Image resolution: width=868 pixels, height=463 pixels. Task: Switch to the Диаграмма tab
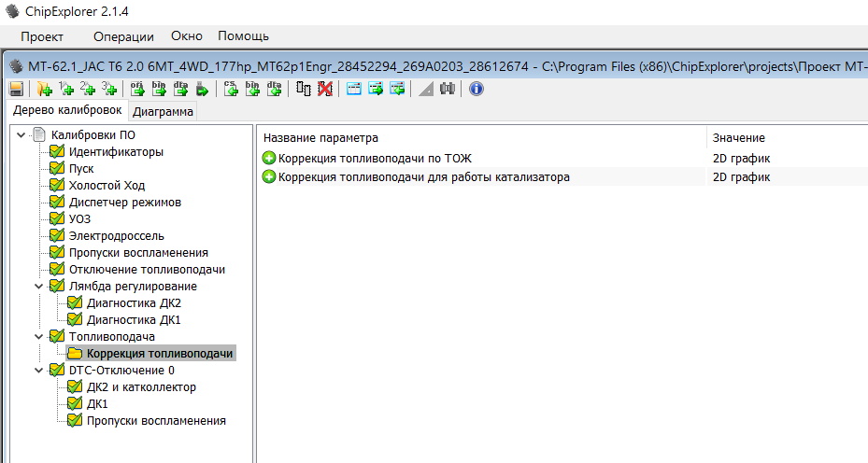point(163,112)
